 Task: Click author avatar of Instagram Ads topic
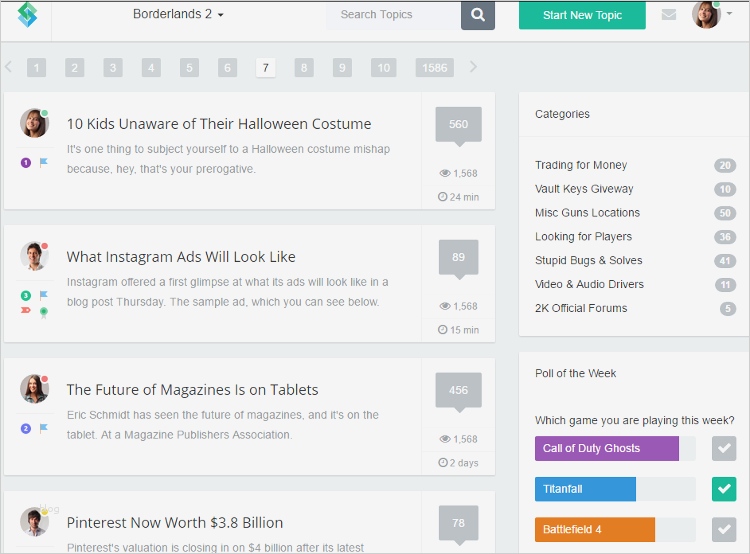coord(34,256)
